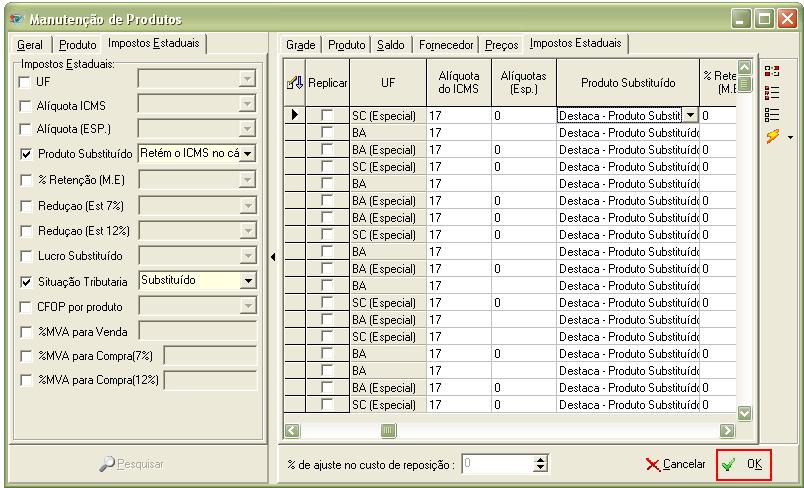804x488 pixels.
Task: Click the yellow lightning bolt icon
Action: 772,136
